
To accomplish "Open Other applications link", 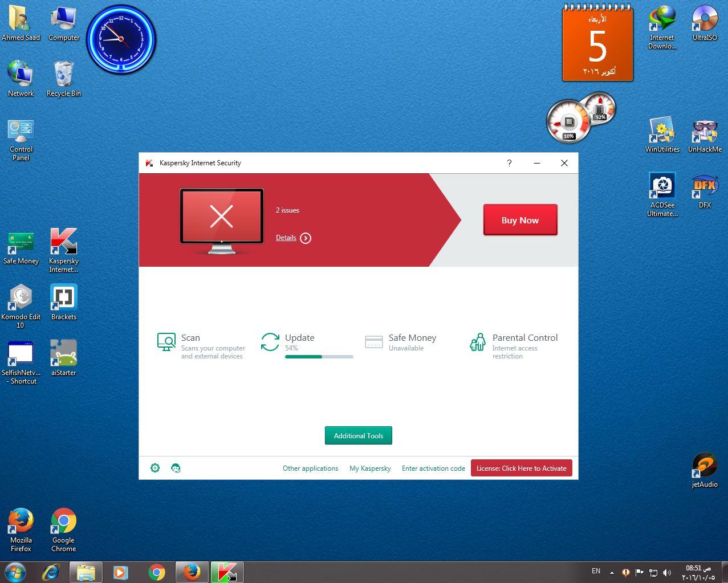I will point(310,468).
